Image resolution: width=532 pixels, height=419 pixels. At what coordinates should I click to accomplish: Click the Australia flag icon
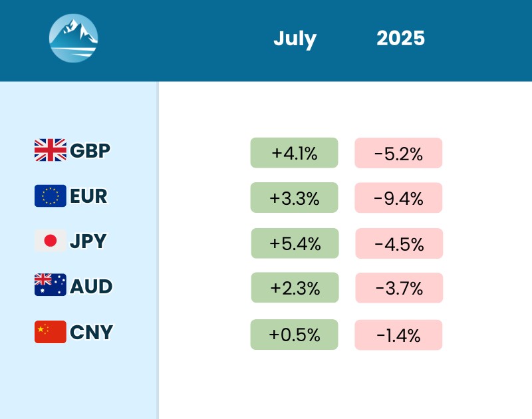coord(51,286)
